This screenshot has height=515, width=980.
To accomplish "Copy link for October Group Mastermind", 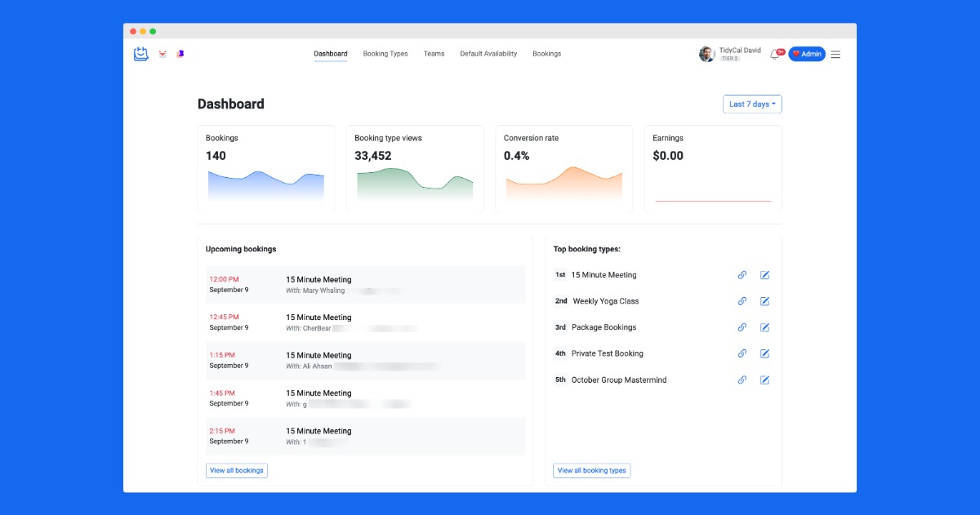I will click(742, 380).
